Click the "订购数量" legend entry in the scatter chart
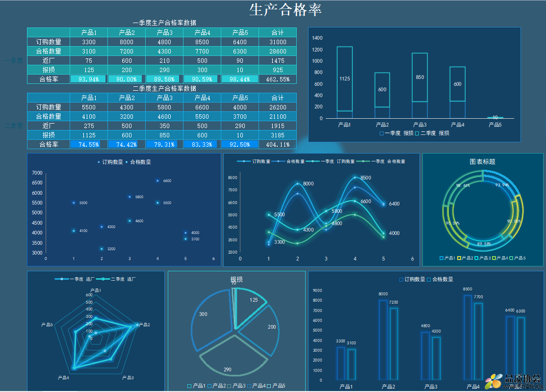The height and width of the screenshot is (392, 546). click(x=110, y=162)
